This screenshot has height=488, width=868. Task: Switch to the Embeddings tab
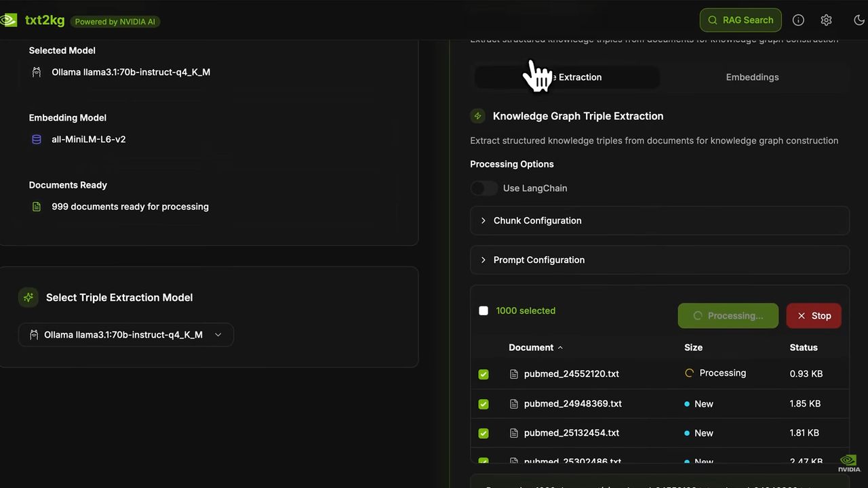coord(752,77)
